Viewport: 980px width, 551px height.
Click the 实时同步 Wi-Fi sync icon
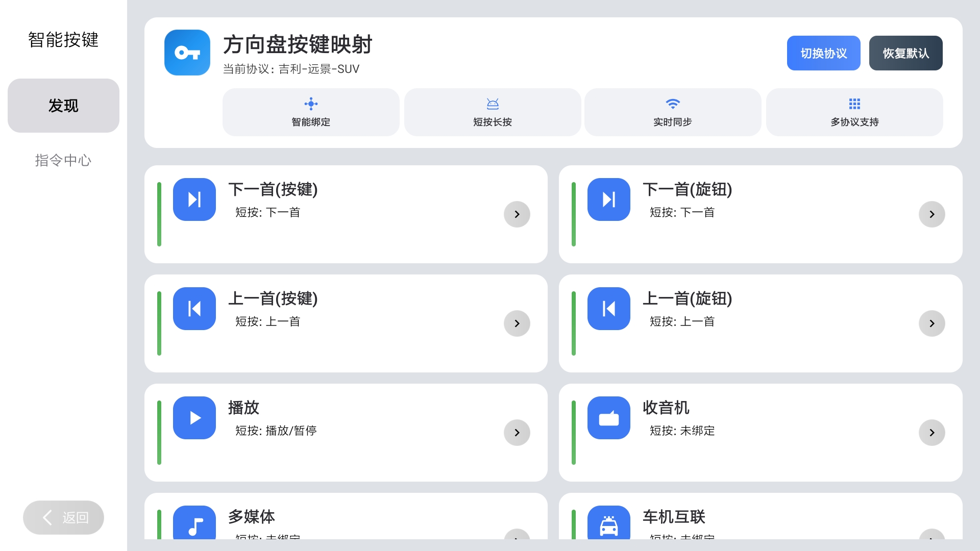(673, 111)
